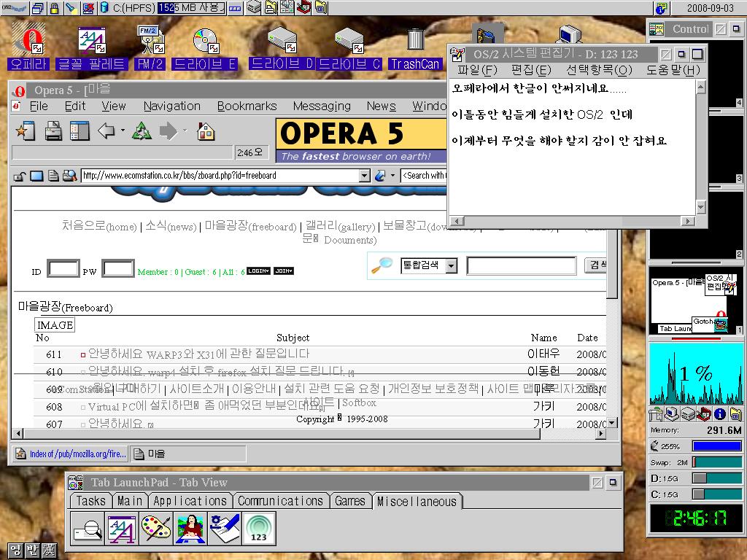Open 도움말(H) menu in system editor
The image size is (747, 560).
click(673, 70)
